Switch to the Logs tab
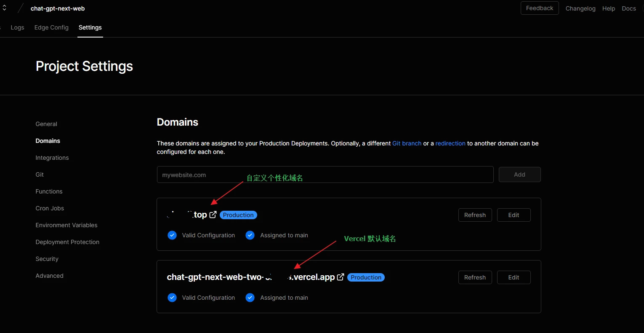 [x=17, y=27]
